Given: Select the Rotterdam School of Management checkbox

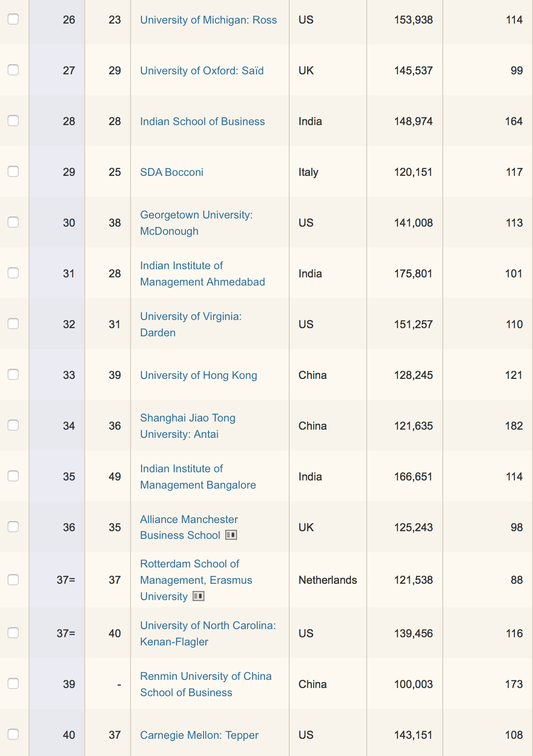Looking at the screenshot, I should [x=13, y=580].
